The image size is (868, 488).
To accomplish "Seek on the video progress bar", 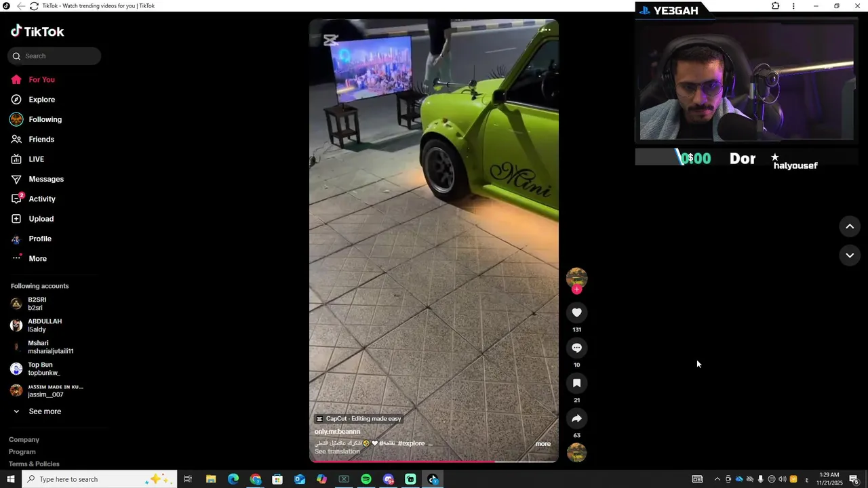I will pyautogui.click(x=434, y=462).
